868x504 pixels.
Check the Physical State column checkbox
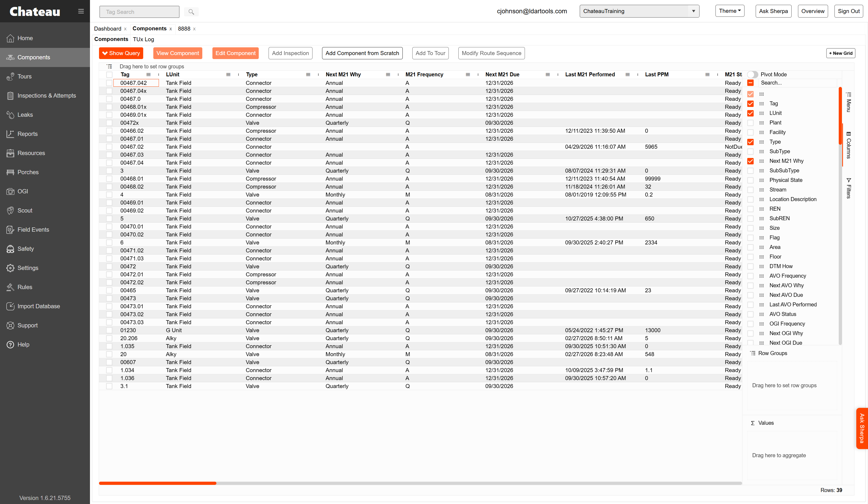pyautogui.click(x=751, y=180)
